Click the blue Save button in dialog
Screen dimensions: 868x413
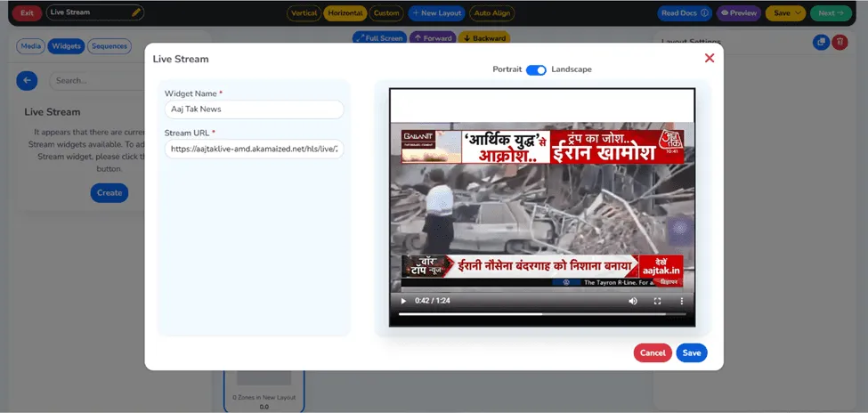point(692,352)
